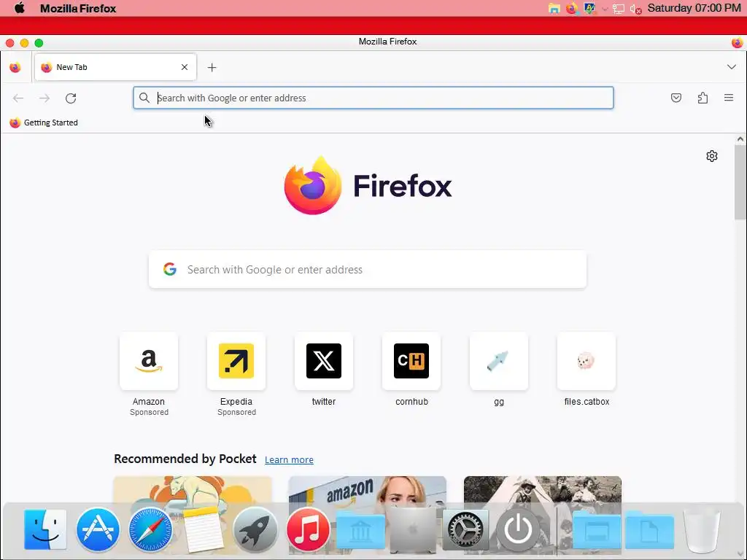Image resolution: width=747 pixels, height=560 pixels.
Task: Expand the list all tabs chevron
Action: 731,67
